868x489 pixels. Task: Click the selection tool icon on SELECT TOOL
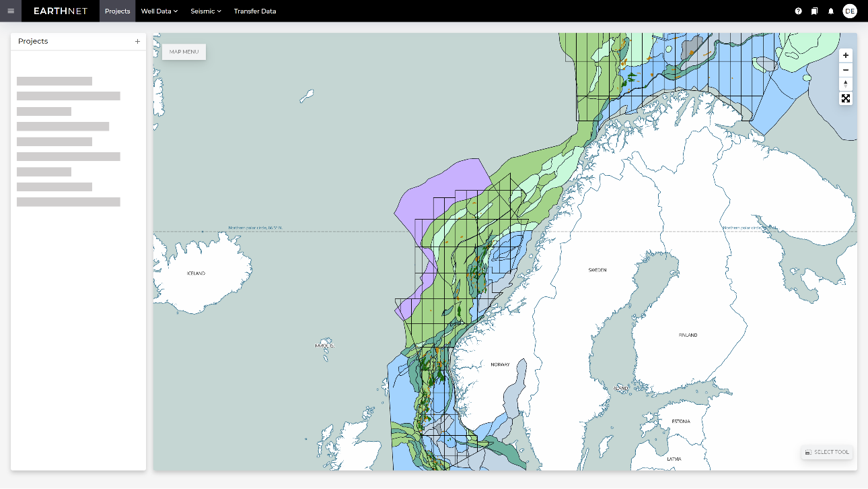(809, 452)
